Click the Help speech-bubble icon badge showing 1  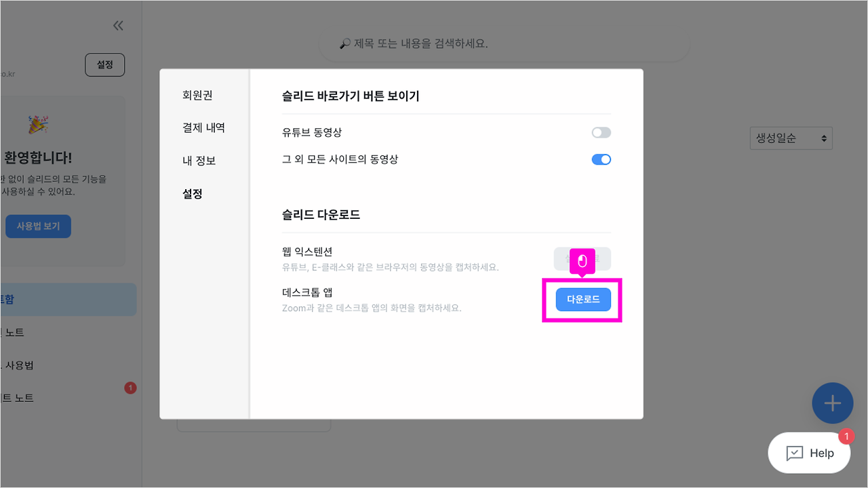pos(846,437)
